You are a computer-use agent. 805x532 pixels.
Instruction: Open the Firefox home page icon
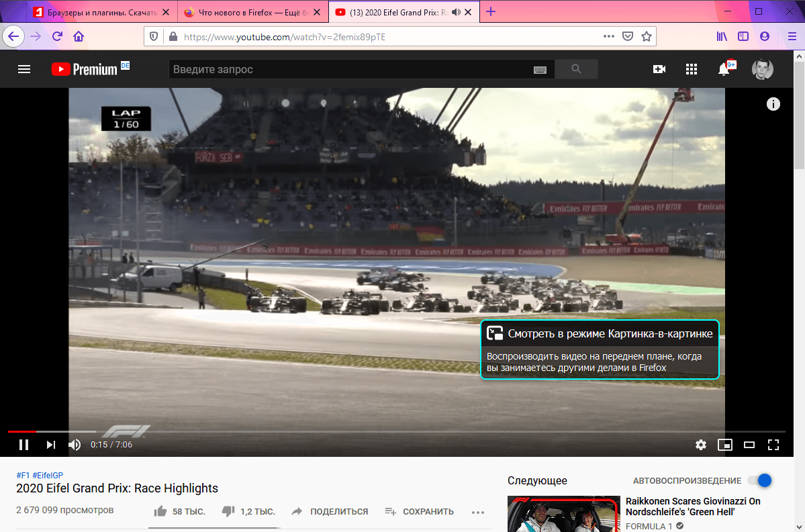(x=79, y=36)
